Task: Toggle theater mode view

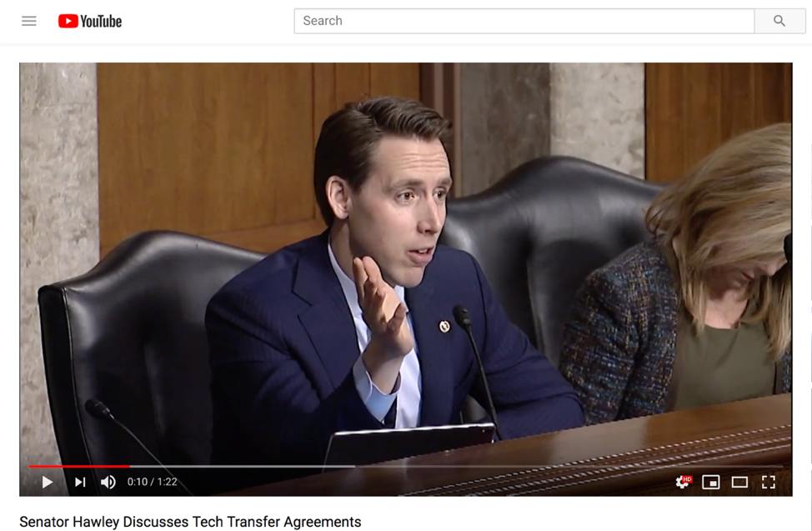Action: [x=739, y=482]
